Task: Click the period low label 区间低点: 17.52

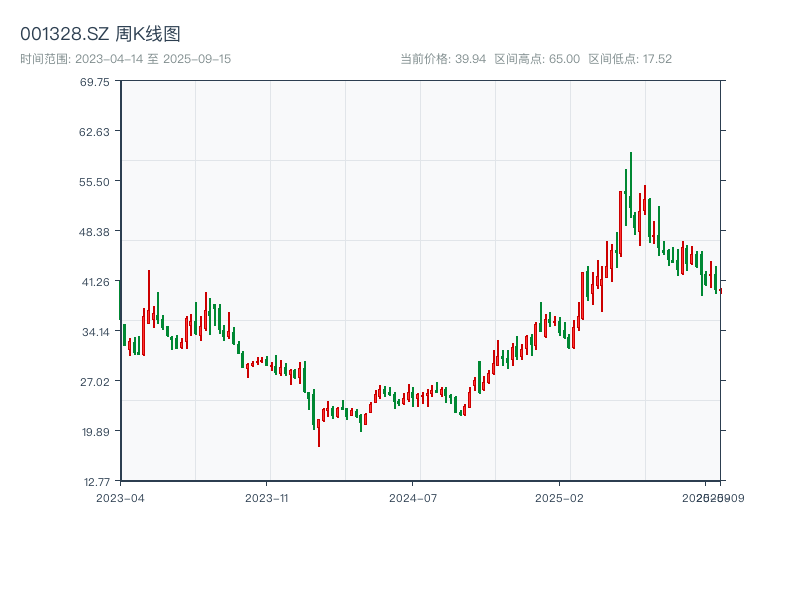Action: 630,59
